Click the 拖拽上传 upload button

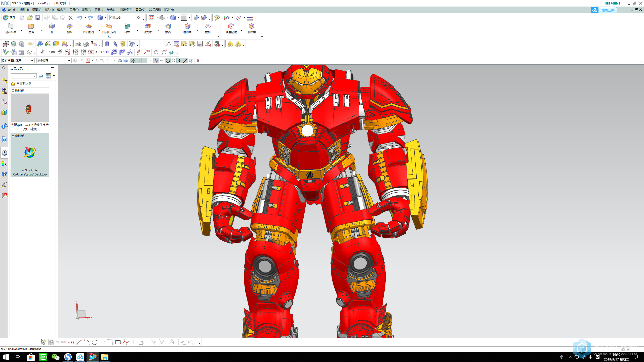pos(604,10)
